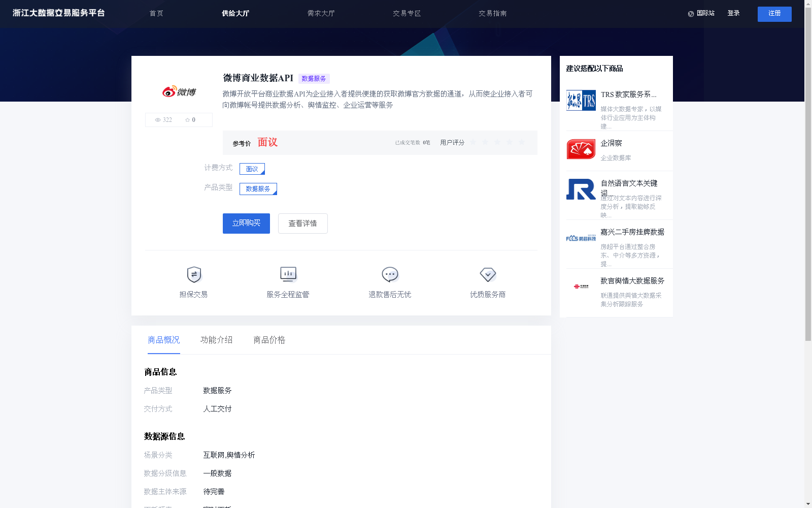This screenshot has width=812, height=508.
Task: Click the 企业数据库 description text
Action: tap(616, 158)
